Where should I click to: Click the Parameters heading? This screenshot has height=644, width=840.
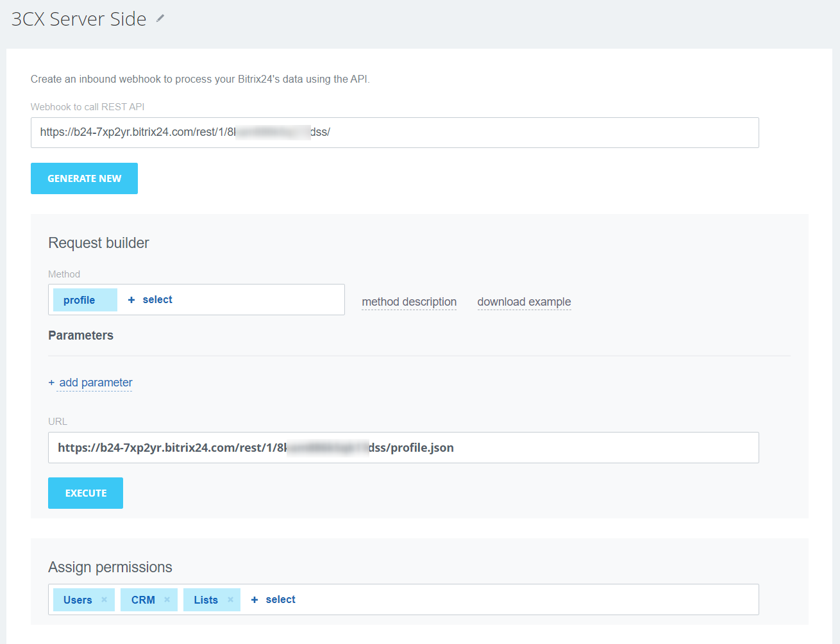81,335
